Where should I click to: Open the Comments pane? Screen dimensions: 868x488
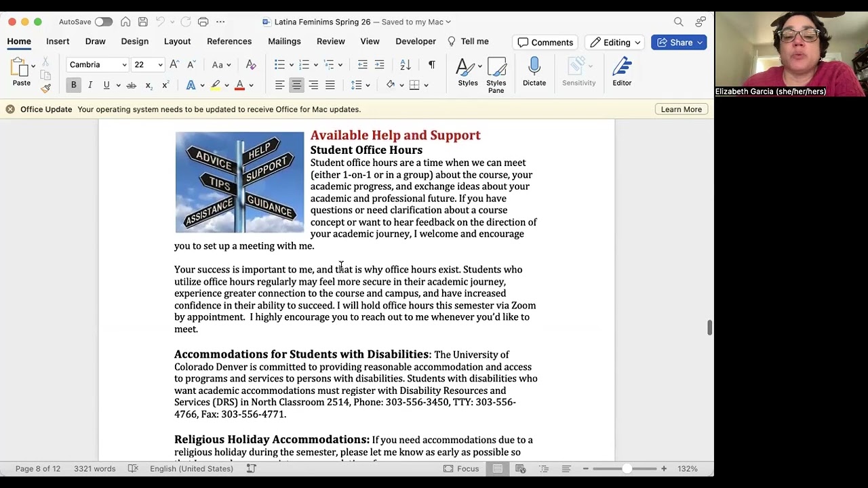545,42
